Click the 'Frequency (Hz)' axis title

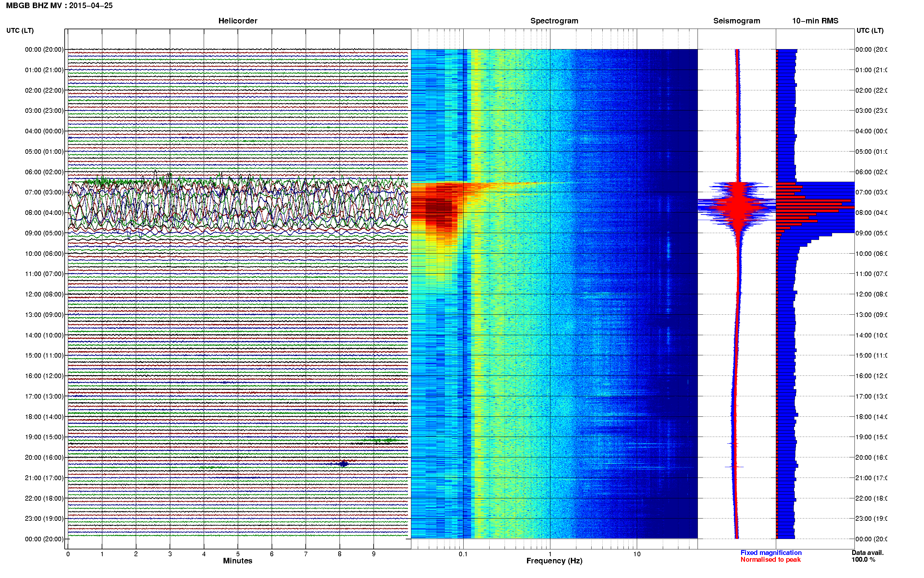[554, 561]
